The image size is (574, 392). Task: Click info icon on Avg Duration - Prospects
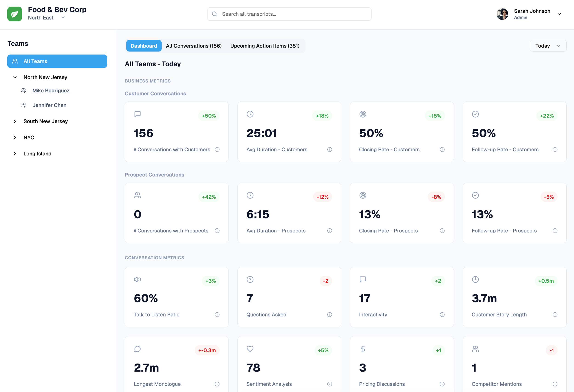point(329,231)
